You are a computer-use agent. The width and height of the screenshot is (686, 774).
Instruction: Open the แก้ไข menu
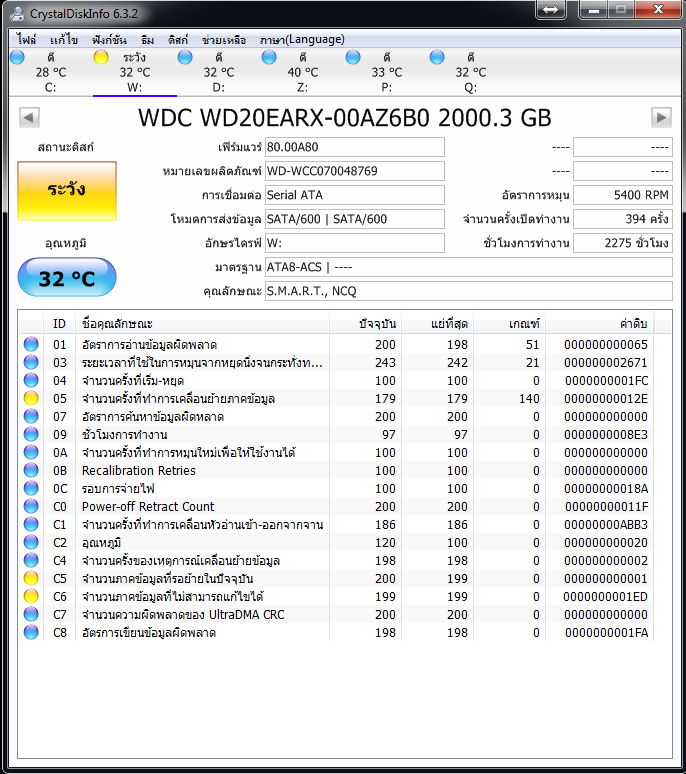tap(64, 39)
